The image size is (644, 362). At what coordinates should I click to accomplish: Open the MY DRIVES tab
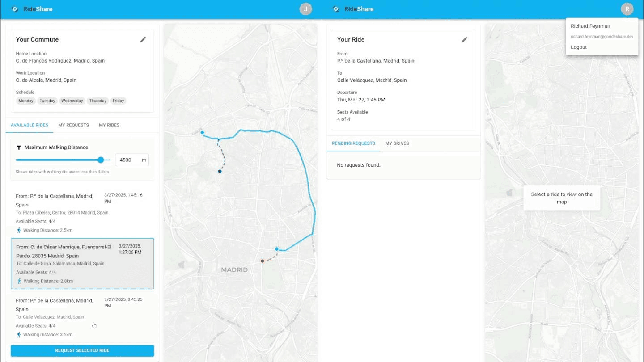pyautogui.click(x=397, y=143)
